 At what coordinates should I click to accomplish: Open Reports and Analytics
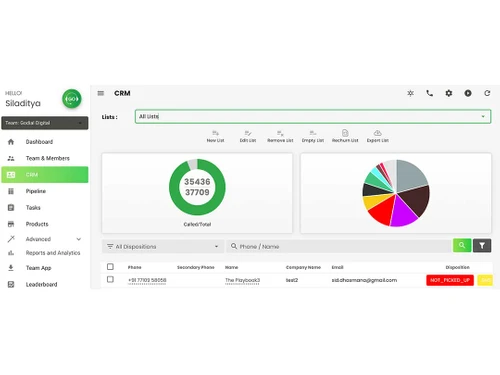click(45, 253)
